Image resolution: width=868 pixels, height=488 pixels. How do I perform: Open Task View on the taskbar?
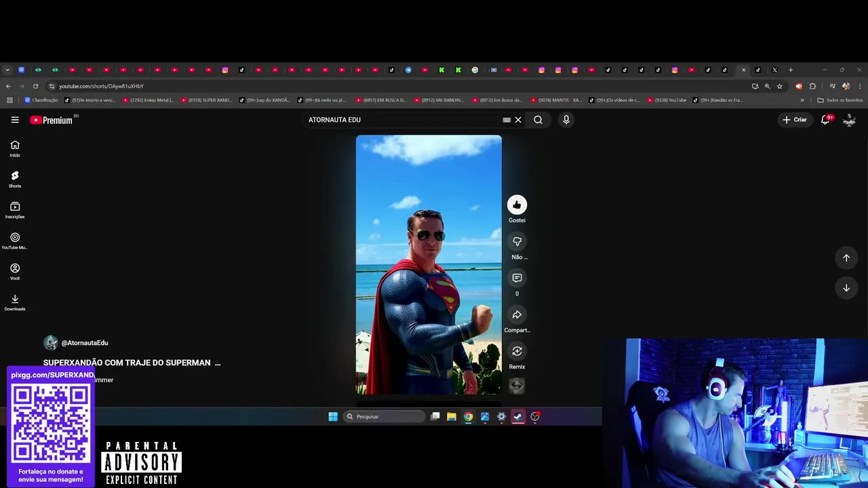point(435,417)
